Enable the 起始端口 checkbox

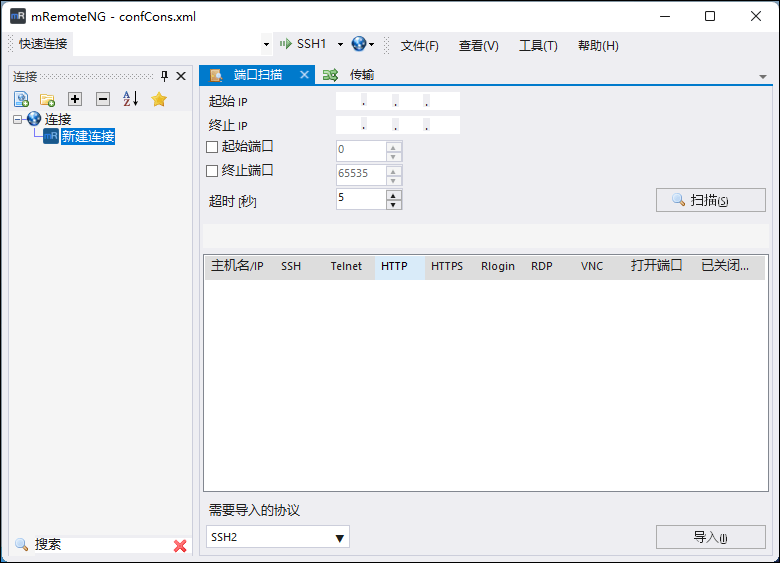tap(212, 147)
